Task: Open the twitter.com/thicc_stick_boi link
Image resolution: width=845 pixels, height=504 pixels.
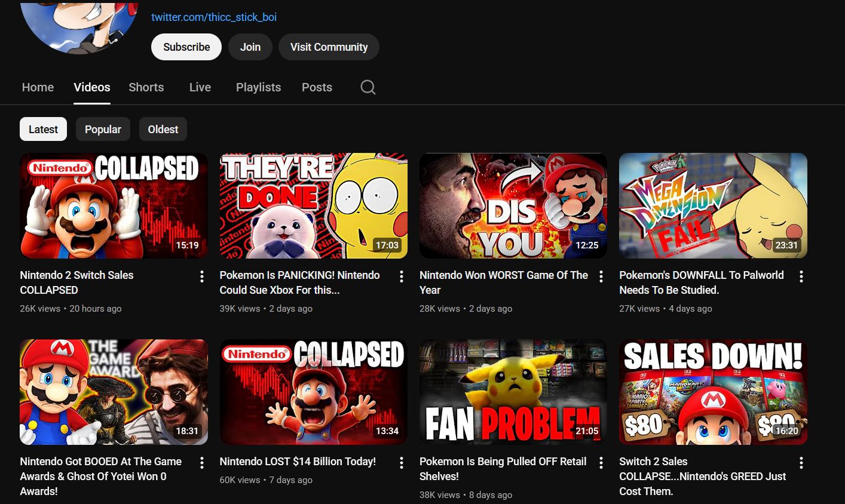Action: 214,17
